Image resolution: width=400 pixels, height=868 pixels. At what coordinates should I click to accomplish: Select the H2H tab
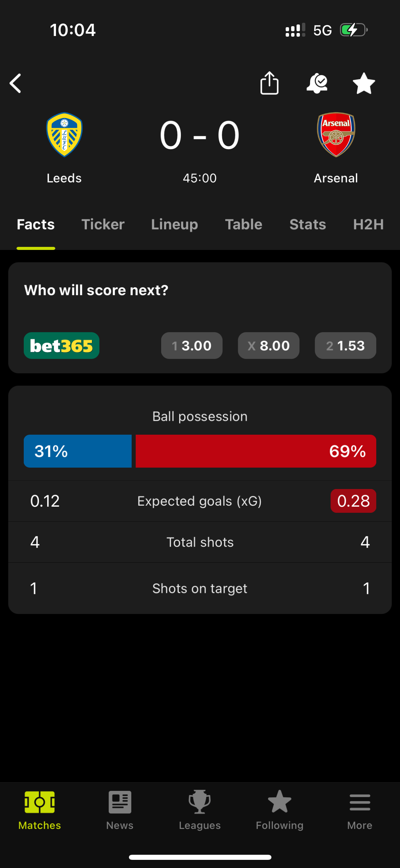pyautogui.click(x=368, y=224)
